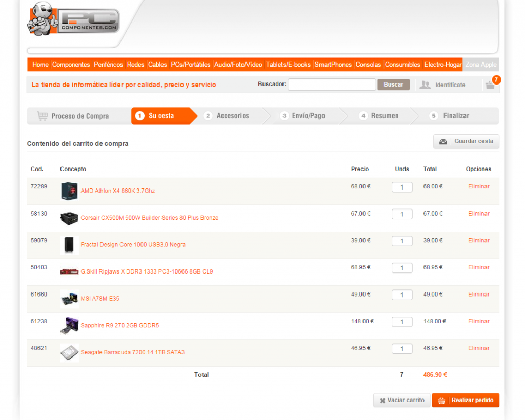Focus the Buscador search field
The width and height of the screenshot is (525, 420).
point(332,85)
